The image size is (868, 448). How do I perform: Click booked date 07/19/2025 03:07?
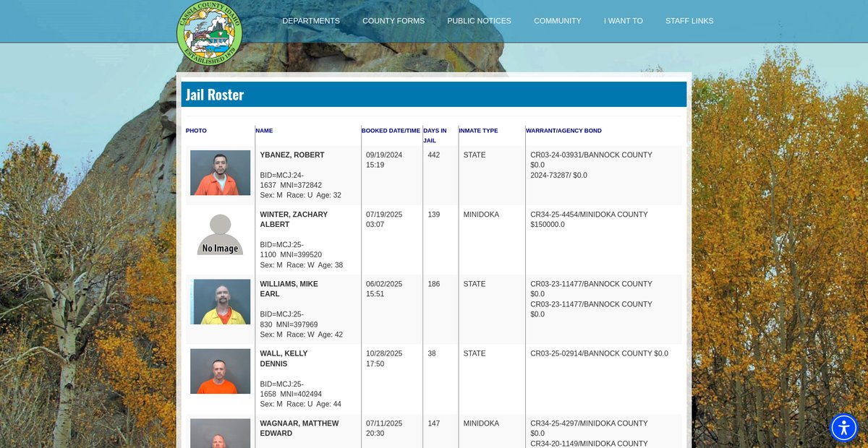click(384, 220)
